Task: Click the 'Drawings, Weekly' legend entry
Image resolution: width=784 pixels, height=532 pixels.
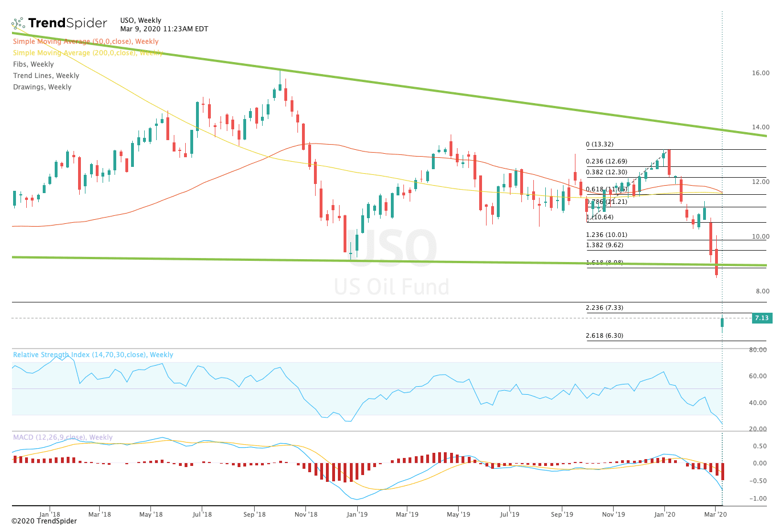Action: coord(42,87)
